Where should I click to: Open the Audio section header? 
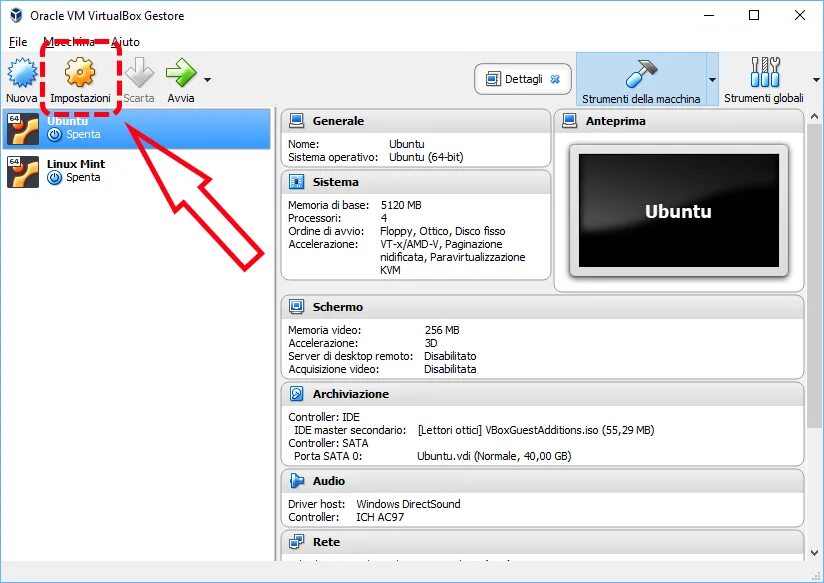click(543, 480)
